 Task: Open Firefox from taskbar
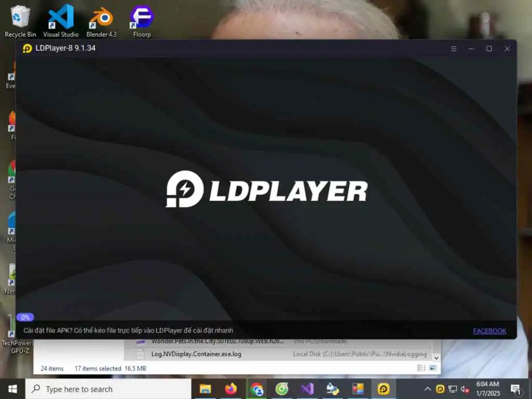(x=231, y=389)
